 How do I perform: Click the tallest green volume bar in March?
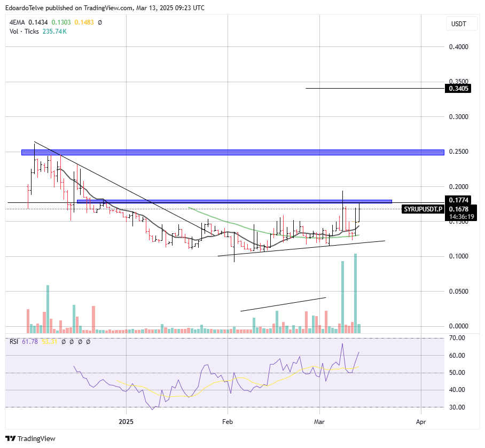pos(355,293)
